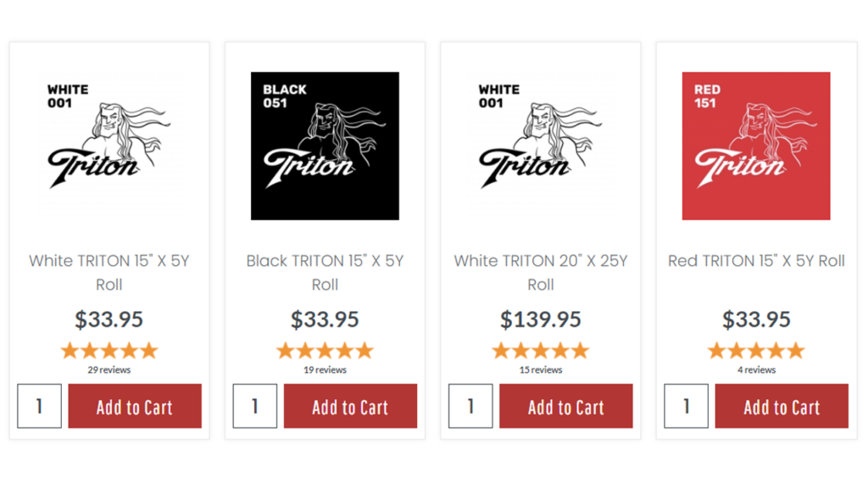Image resolution: width=868 pixels, height=488 pixels.
Task: Open White TRITON 20" X 25Y Roll link
Action: click(x=540, y=272)
